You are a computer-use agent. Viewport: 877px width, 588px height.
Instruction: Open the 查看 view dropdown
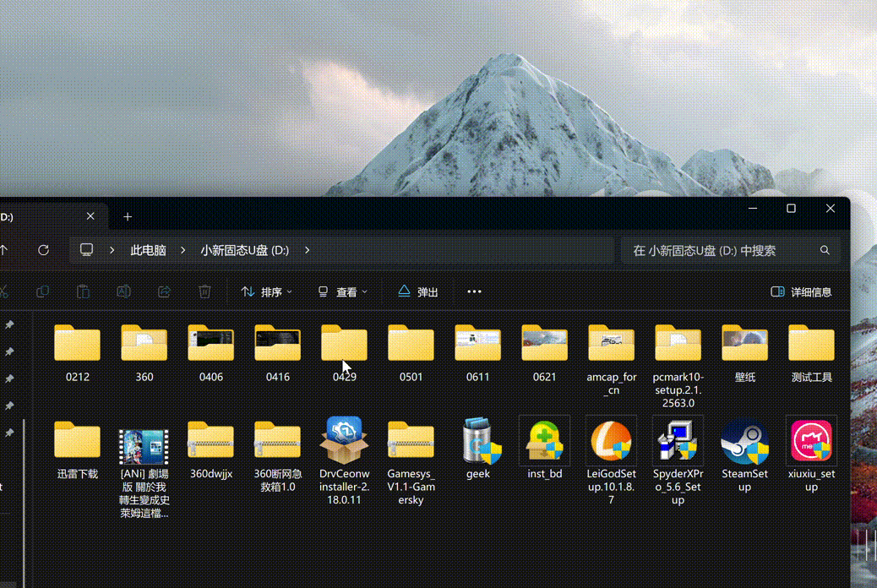pyautogui.click(x=342, y=291)
